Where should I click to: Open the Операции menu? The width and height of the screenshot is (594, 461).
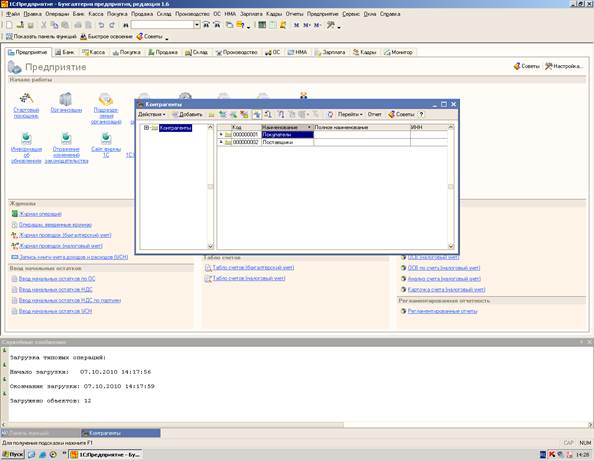tap(57, 14)
